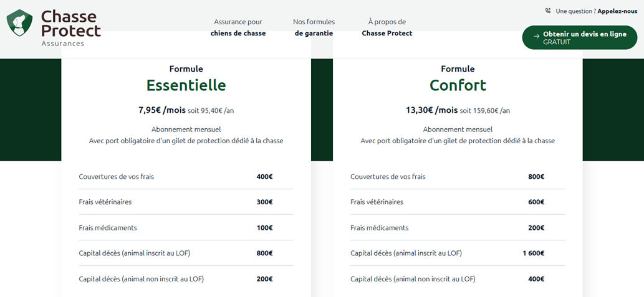Open the À propos de Chasse Protect menu
This screenshot has width=644, height=297.
(x=387, y=27)
